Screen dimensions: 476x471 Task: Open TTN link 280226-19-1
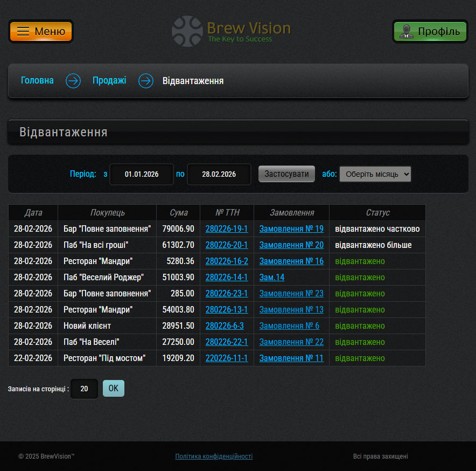[x=227, y=229]
